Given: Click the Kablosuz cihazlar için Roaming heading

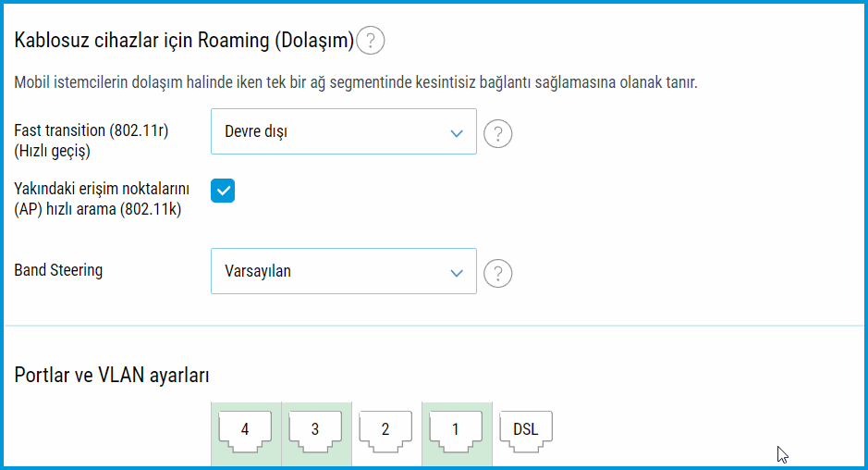Looking at the screenshot, I should click(x=184, y=41).
